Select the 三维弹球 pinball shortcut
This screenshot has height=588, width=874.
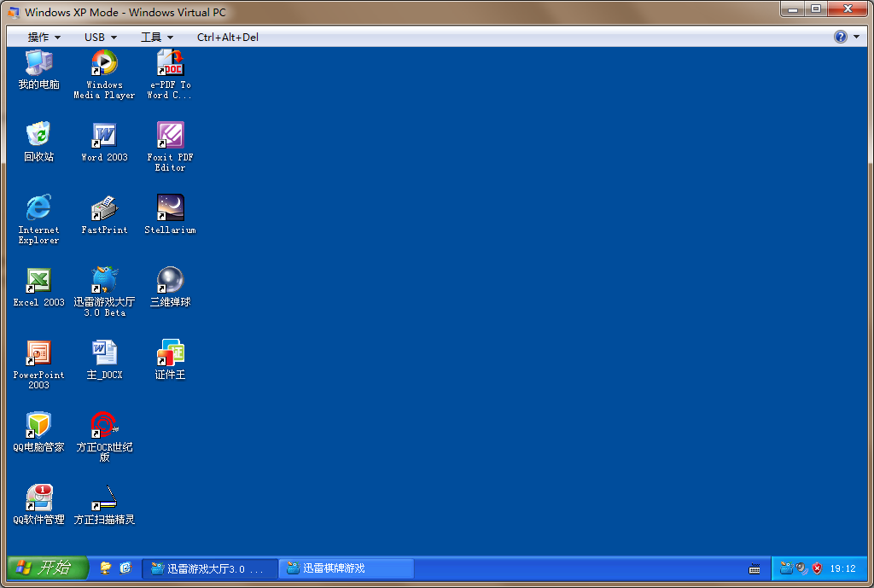(x=170, y=287)
